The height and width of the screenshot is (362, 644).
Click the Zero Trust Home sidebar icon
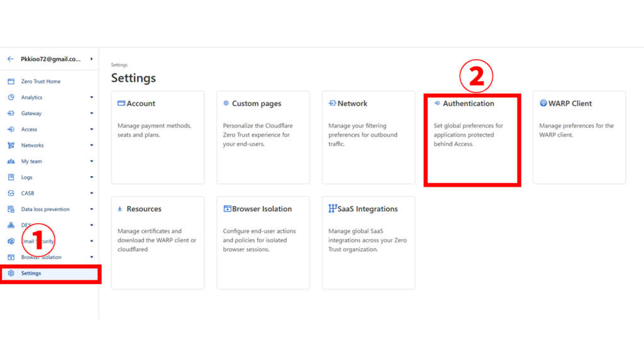coord(11,82)
